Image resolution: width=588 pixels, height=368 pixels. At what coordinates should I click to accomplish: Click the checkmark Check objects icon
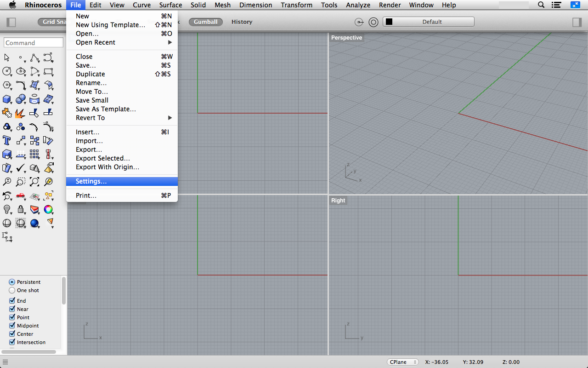point(21,168)
